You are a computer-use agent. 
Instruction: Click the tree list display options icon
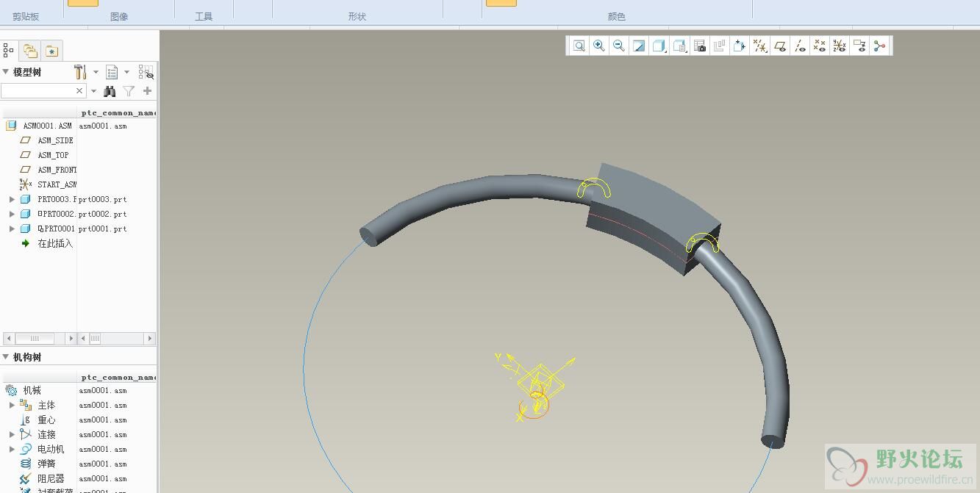[x=112, y=72]
